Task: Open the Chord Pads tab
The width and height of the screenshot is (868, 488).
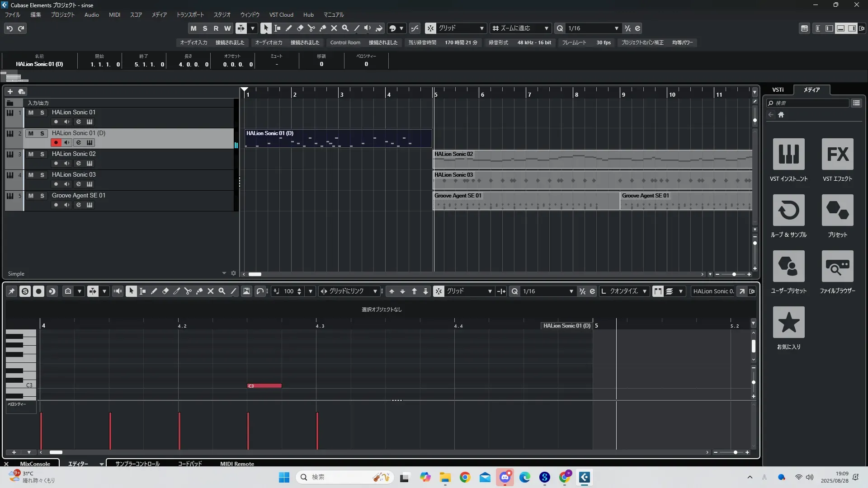Action: [189, 464]
